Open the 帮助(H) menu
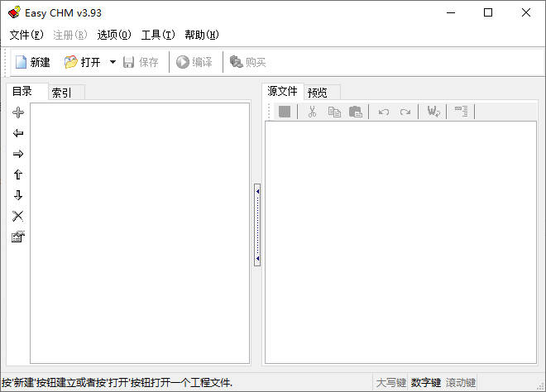 pyautogui.click(x=202, y=35)
